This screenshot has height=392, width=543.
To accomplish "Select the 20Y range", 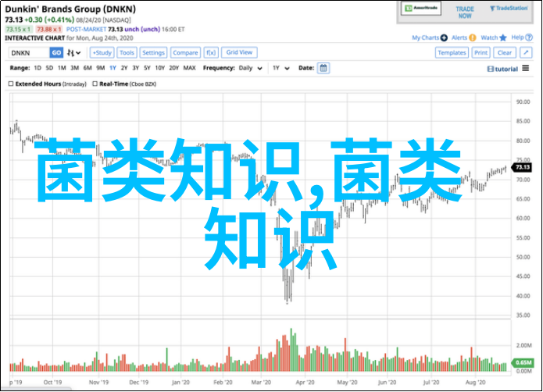I will 174,68.
